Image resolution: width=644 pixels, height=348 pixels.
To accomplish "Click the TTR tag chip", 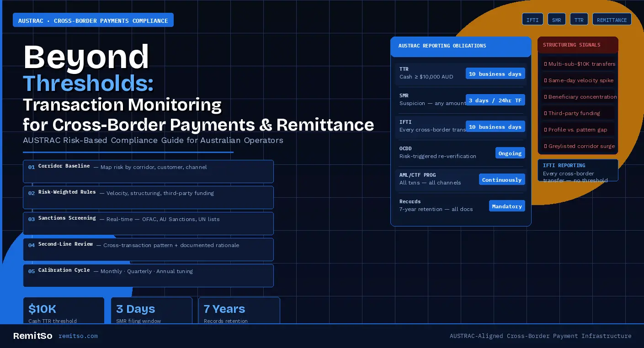I will (x=579, y=20).
